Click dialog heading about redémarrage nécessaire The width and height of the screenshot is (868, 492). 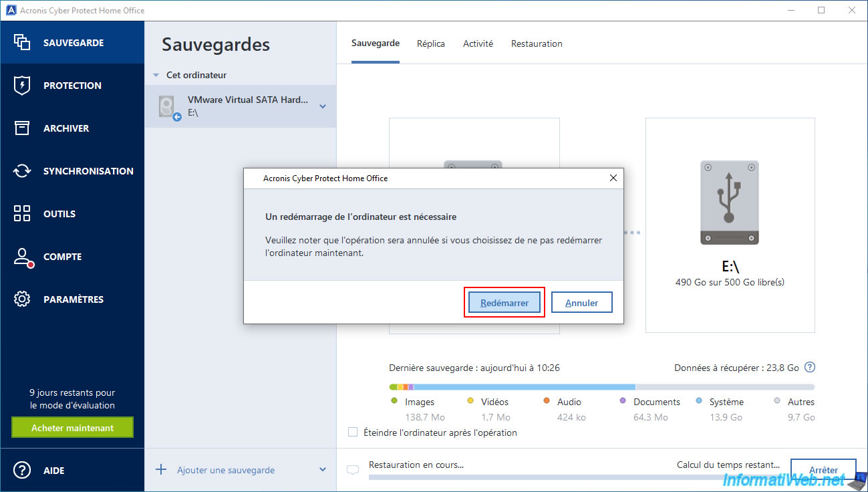361,217
